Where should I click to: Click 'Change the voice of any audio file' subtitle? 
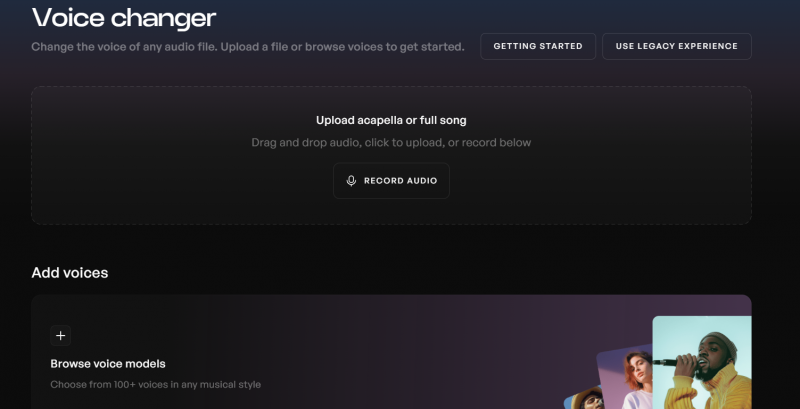(x=247, y=47)
